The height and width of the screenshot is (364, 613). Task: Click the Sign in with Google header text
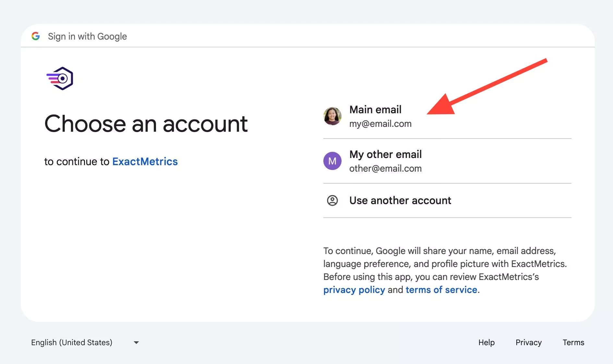tap(87, 36)
